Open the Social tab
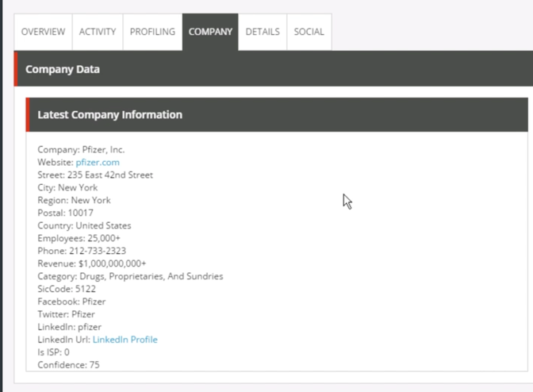 [309, 32]
